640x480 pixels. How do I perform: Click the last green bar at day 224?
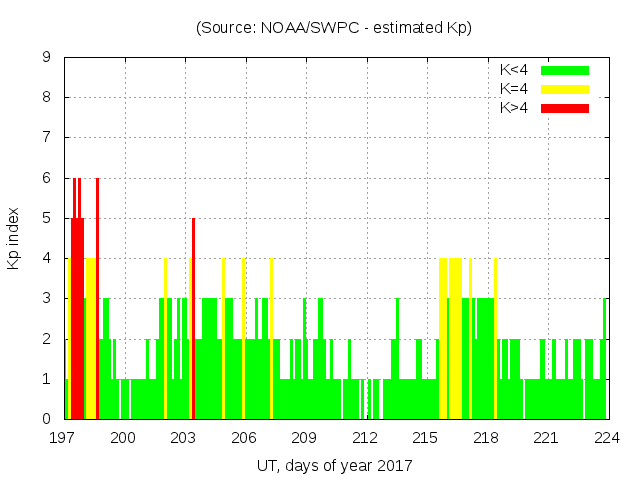point(605,360)
